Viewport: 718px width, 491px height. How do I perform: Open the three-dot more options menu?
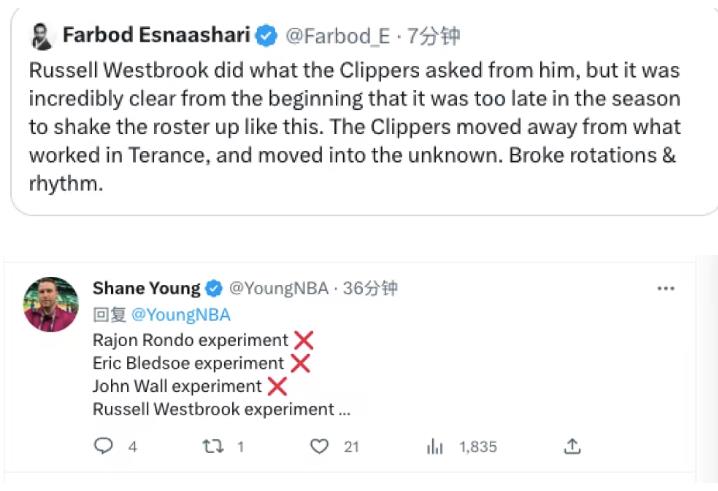click(x=665, y=289)
